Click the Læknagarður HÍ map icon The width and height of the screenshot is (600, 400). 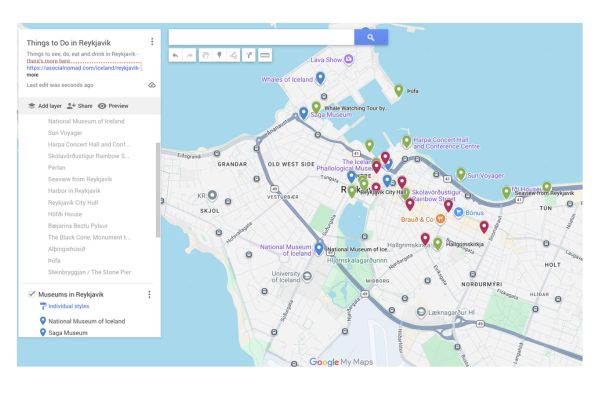[421, 312]
